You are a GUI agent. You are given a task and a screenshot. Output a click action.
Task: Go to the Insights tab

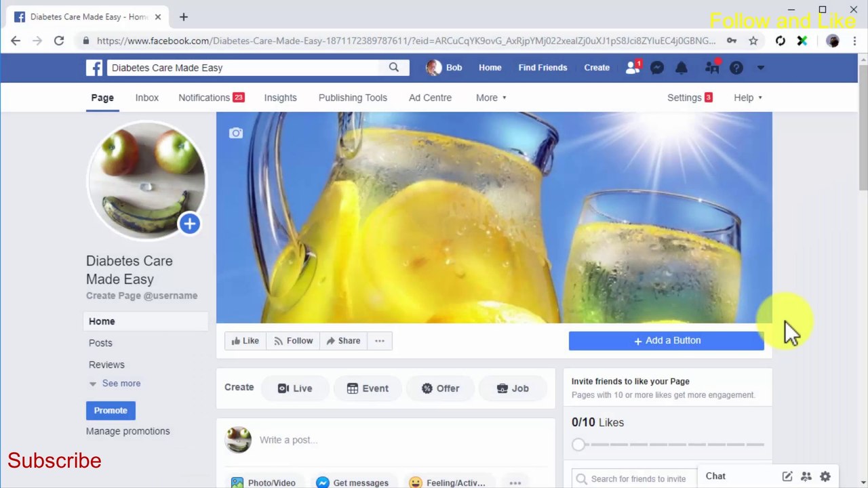[x=281, y=98]
